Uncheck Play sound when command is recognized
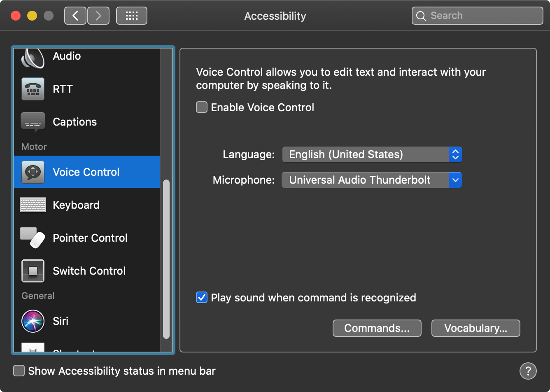550x392 pixels. 201,297
